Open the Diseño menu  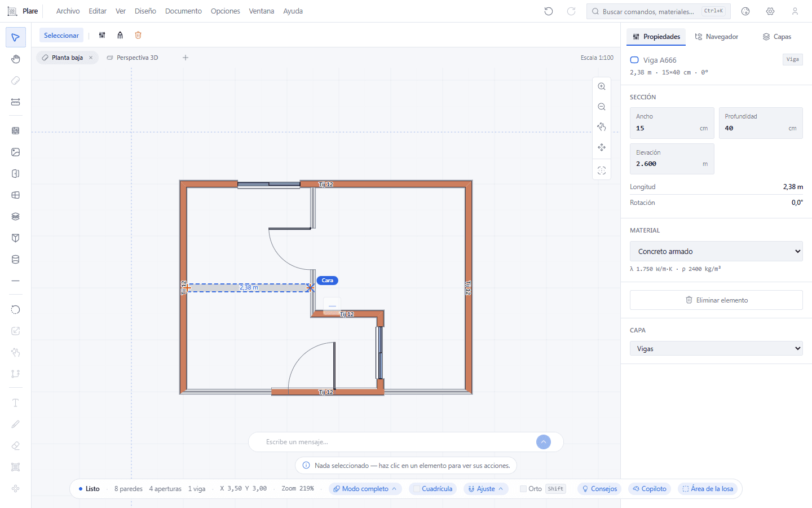(145, 11)
